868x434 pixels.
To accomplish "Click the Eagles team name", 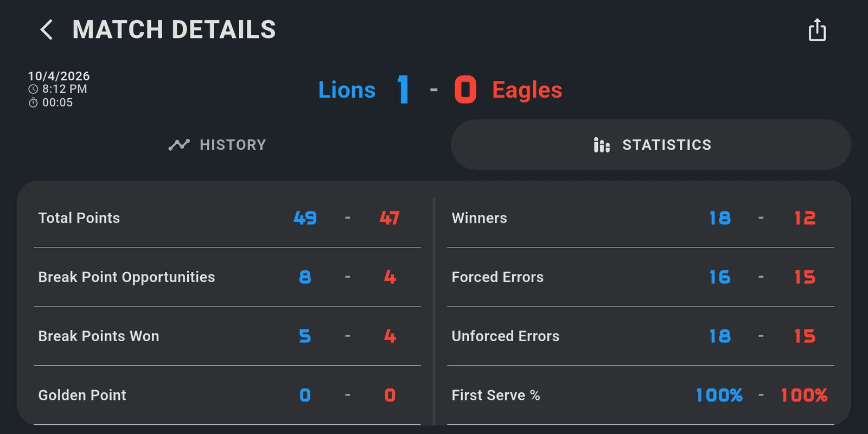I will point(527,90).
